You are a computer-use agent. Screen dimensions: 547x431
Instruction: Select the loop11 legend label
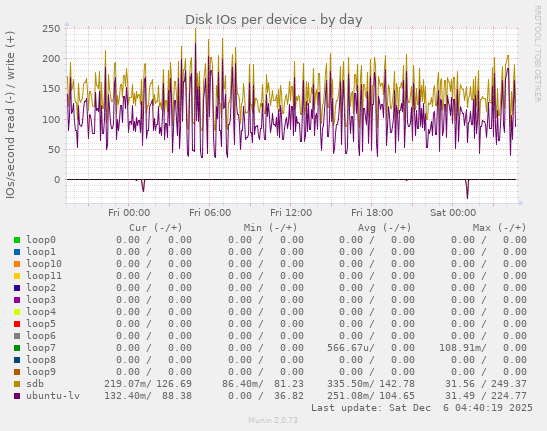[x=44, y=276]
